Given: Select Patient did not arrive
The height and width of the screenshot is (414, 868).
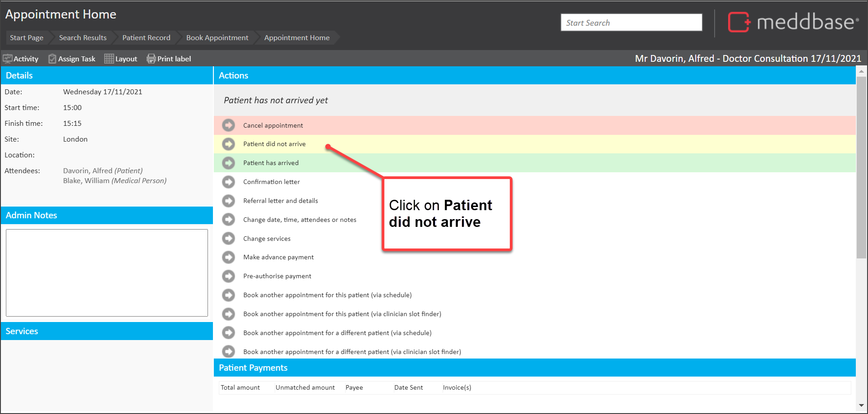Looking at the screenshot, I should tap(274, 144).
